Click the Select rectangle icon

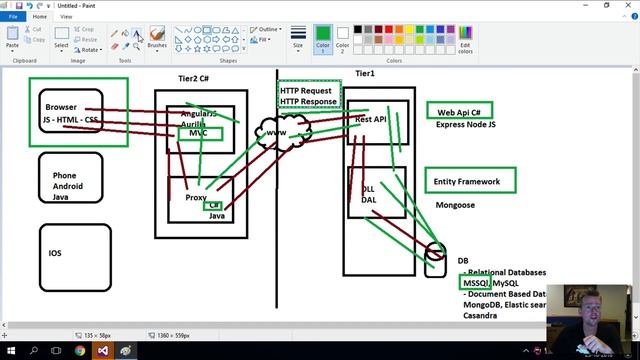tap(62, 33)
